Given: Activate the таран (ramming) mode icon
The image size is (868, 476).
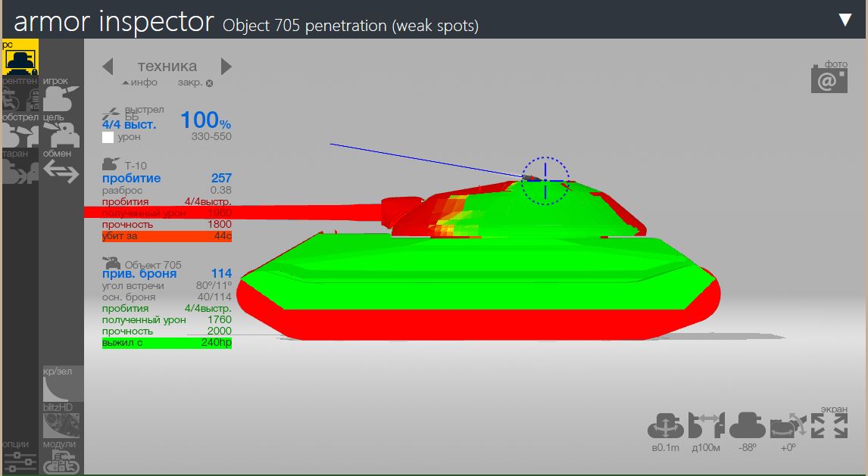Looking at the screenshot, I should pyautogui.click(x=20, y=167).
